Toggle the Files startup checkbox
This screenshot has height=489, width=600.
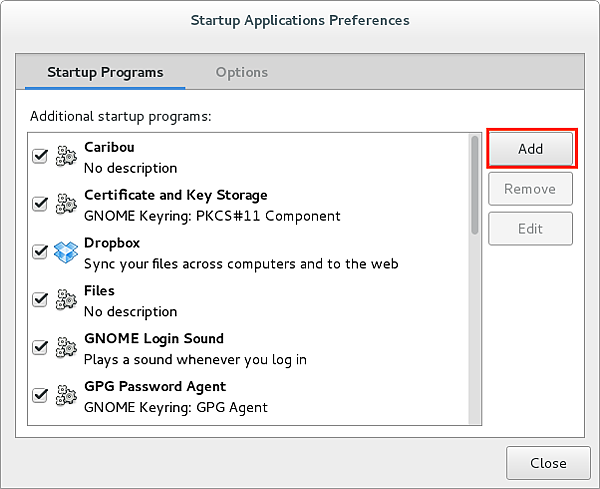tap(40, 300)
